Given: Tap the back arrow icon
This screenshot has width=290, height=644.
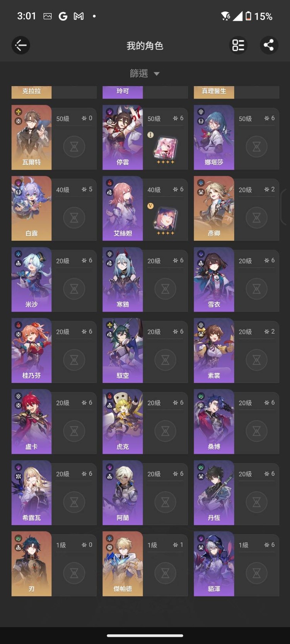Looking at the screenshot, I should [x=21, y=45].
